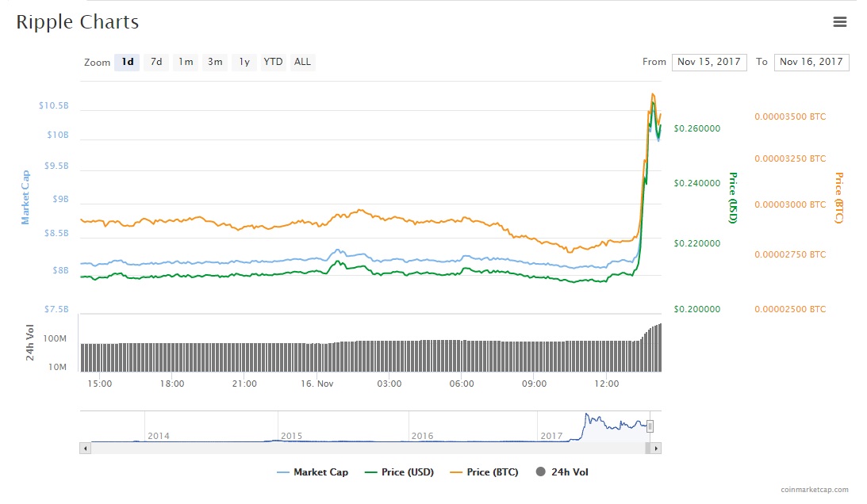Click the $0.240000 price axis label

tap(696, 183)
